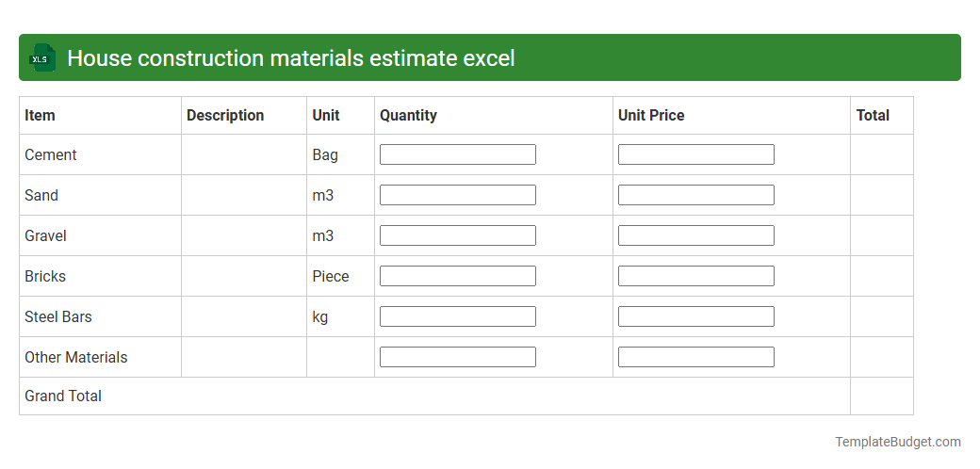Viewport: 980px width, 469px height.
Task: Focus the Sand quantity input box
Action: click(458, 195)
